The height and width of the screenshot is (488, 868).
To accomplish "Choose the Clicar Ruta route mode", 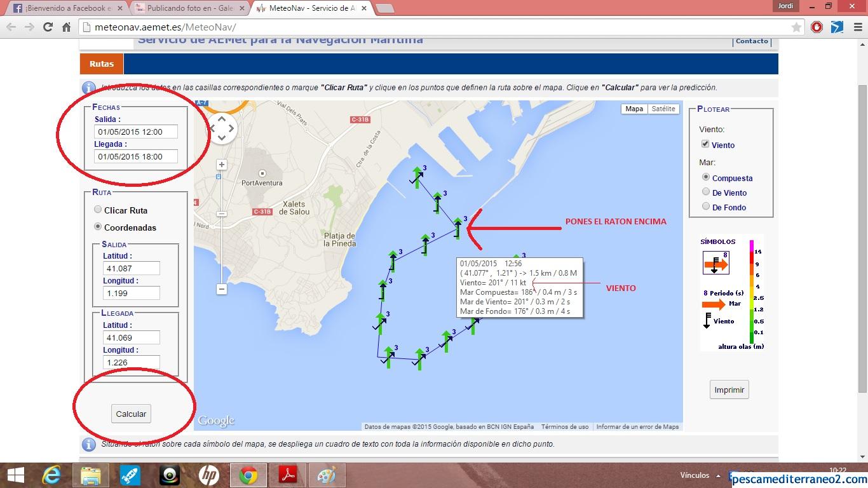I will pos(98,210).
